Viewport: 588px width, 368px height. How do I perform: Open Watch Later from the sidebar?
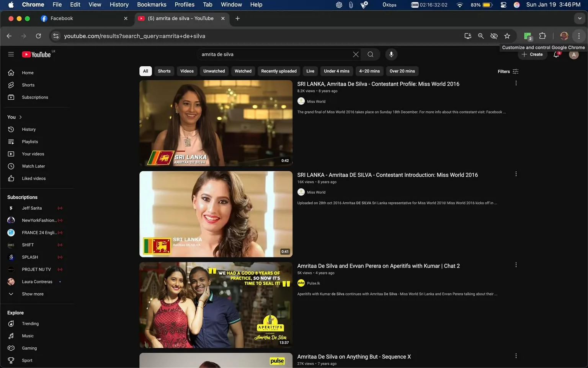tap(33, 166)
